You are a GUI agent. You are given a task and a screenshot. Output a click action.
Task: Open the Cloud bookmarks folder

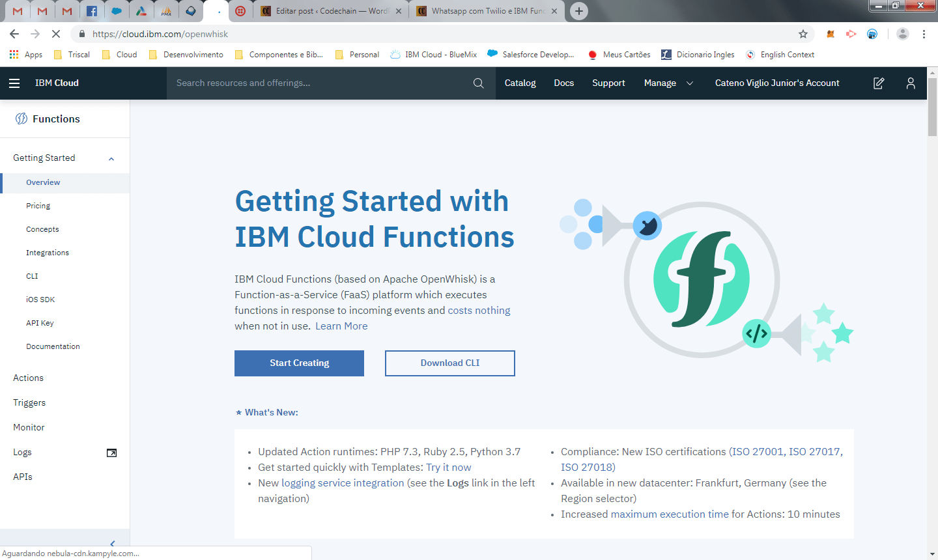[120, 55]
